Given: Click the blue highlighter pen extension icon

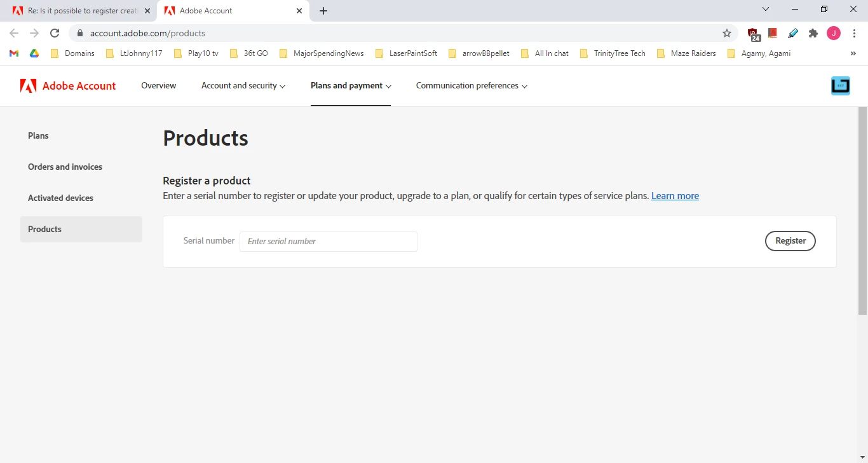Looking at the screenshot, I should coord(793,33).
